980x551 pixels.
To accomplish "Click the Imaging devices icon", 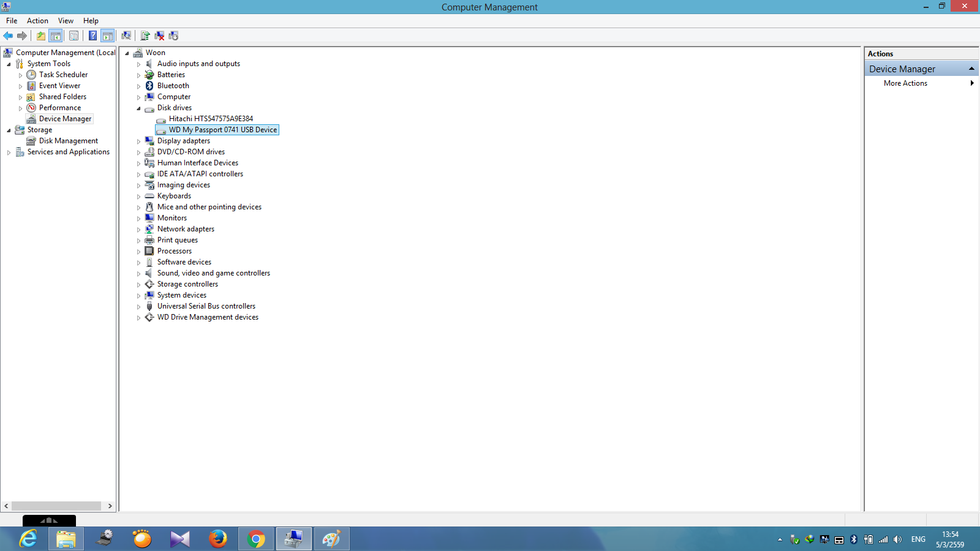I will (149, 185).
